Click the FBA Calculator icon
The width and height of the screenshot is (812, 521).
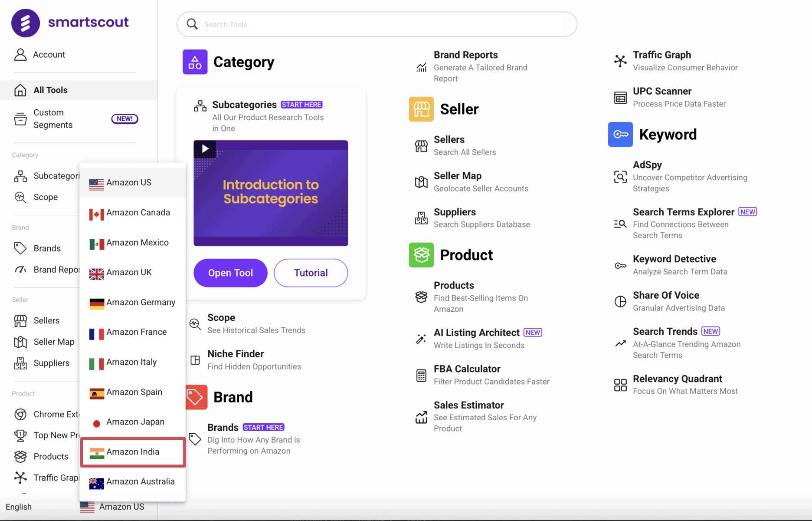[421, 375]
